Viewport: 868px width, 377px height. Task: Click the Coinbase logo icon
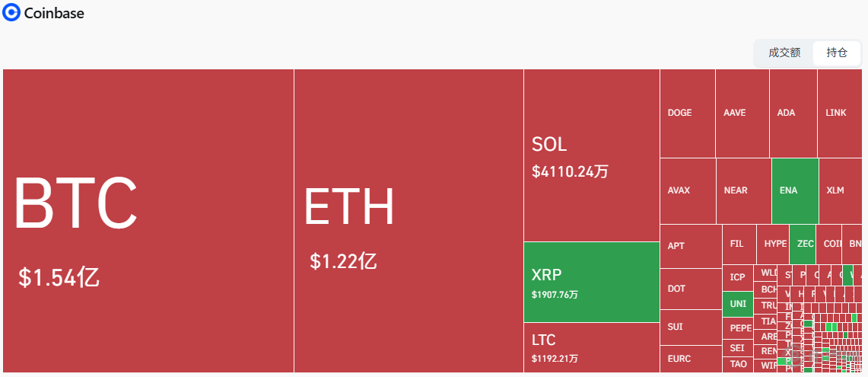click(11, 13)
